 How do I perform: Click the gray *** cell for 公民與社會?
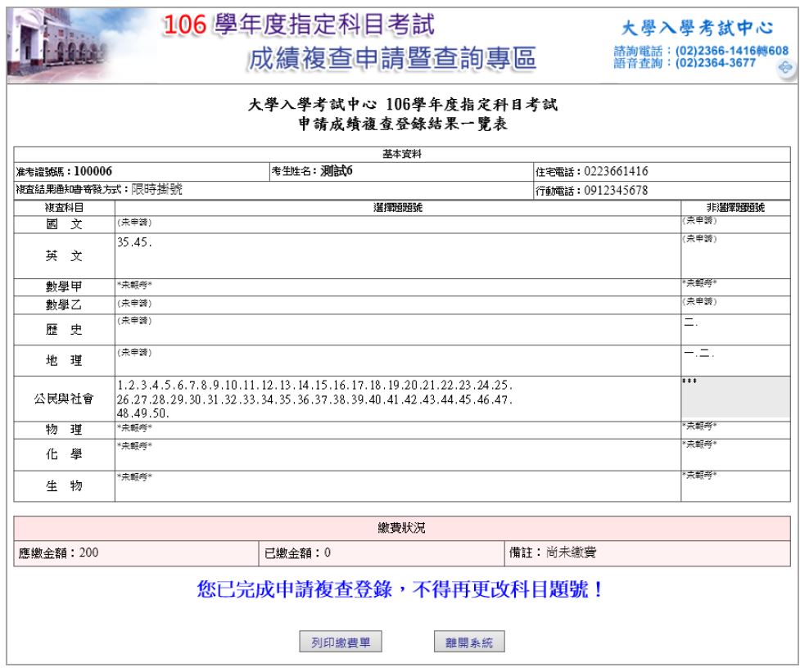pyautogui.click(x=736, y=397)
